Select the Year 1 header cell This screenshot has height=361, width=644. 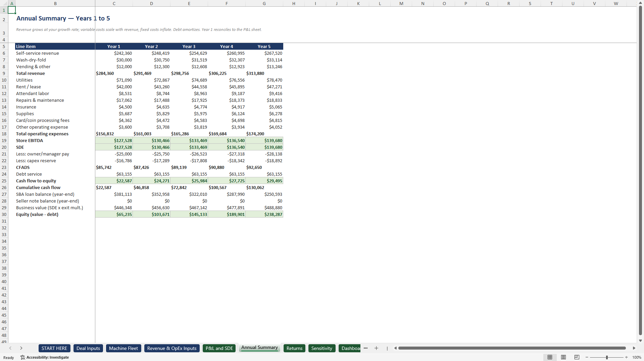[x=114, y=46]
